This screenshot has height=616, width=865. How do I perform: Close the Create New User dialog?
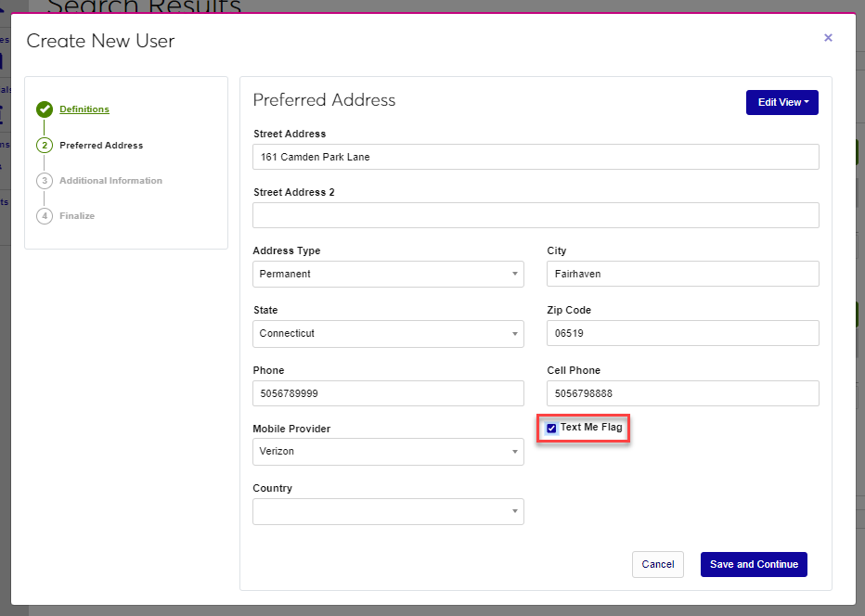[x=828, y=38]
